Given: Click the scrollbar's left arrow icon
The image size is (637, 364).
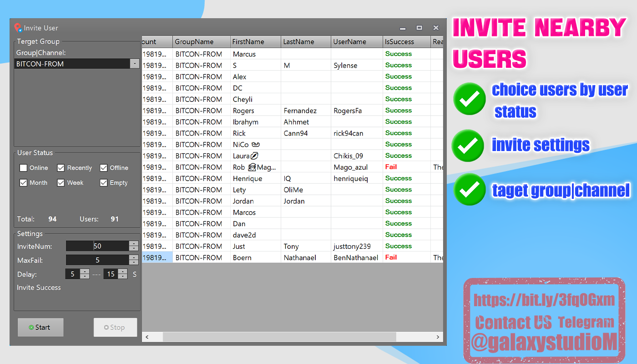Looking at the screenshot, I should point(147,337).
